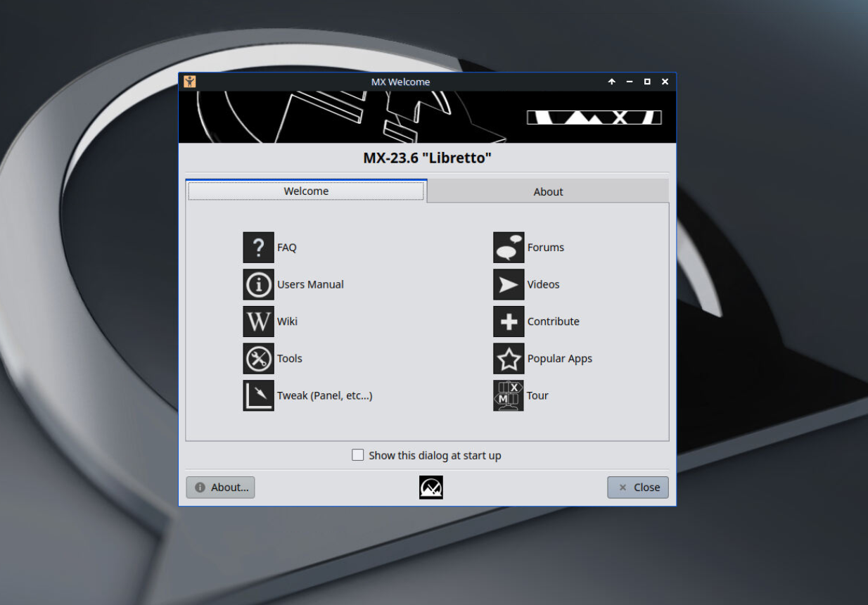Click the Wiki icon
Screen dimensions: 868x605
[258, 321]
